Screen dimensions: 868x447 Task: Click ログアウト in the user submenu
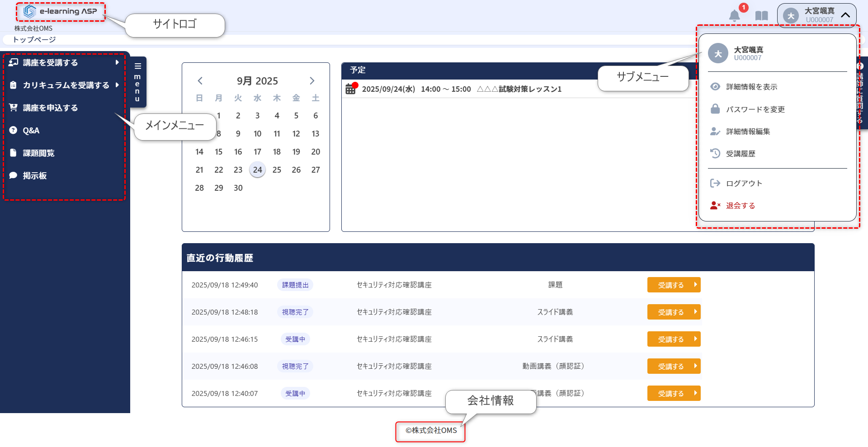(x=744, y=183)
